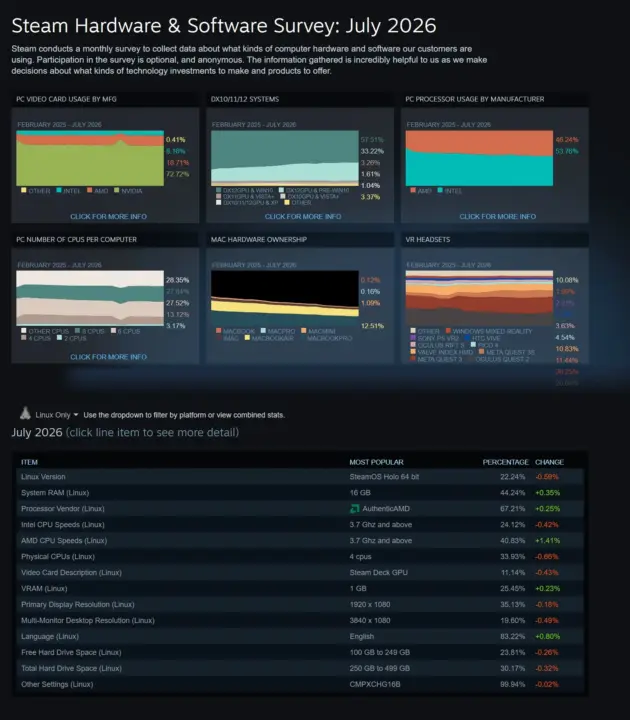Click the VR HEADSETS panel title
The height and width of the screenshot is (720, 630).
[428, 239]
